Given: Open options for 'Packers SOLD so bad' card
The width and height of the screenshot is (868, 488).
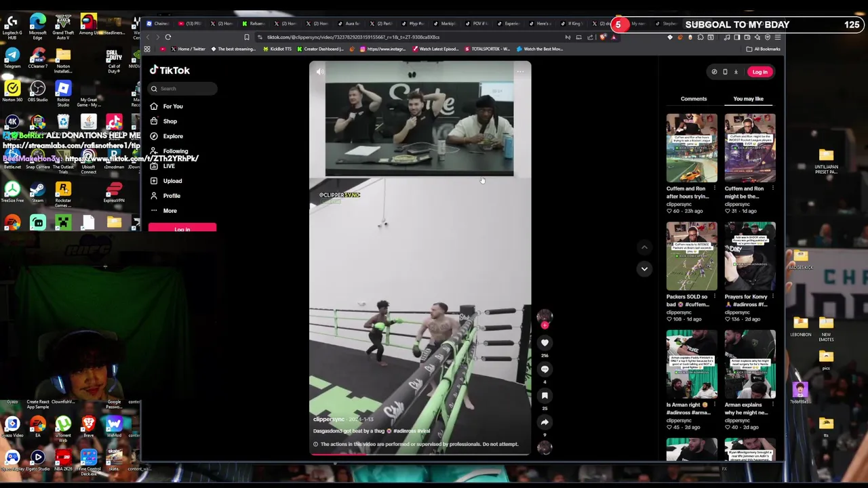Looking at the screenshot, I should coord(715,296).
